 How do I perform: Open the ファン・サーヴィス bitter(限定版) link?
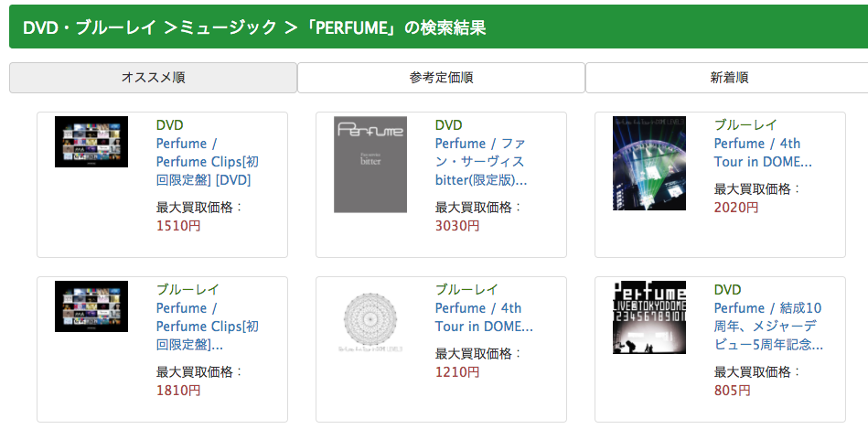click(x=480, y=162)
